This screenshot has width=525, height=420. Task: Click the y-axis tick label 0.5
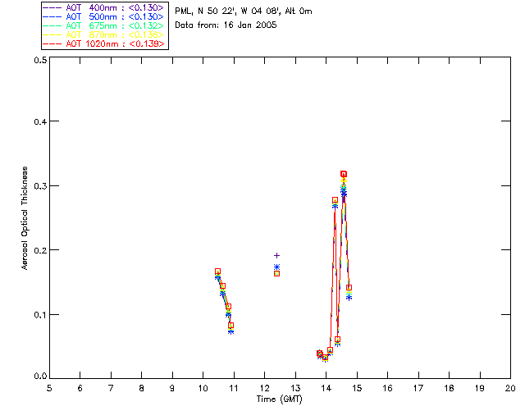[40, 60]
